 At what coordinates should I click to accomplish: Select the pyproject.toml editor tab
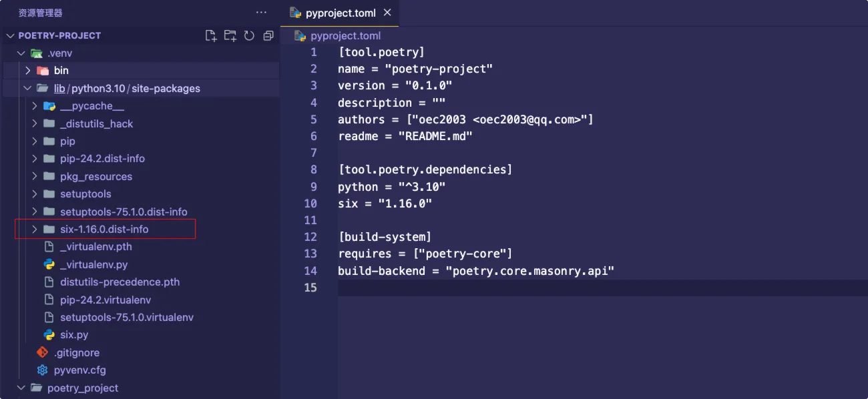340,13
